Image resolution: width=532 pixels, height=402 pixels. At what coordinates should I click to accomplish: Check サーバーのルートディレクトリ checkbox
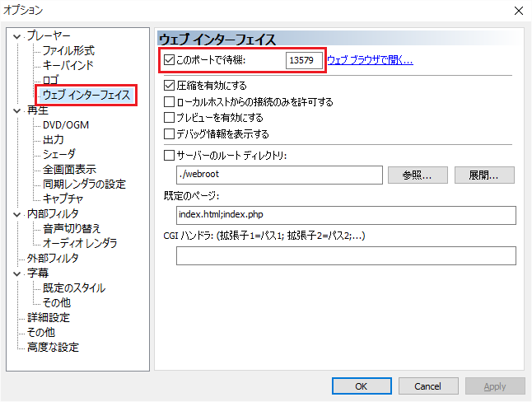[170, 154]
